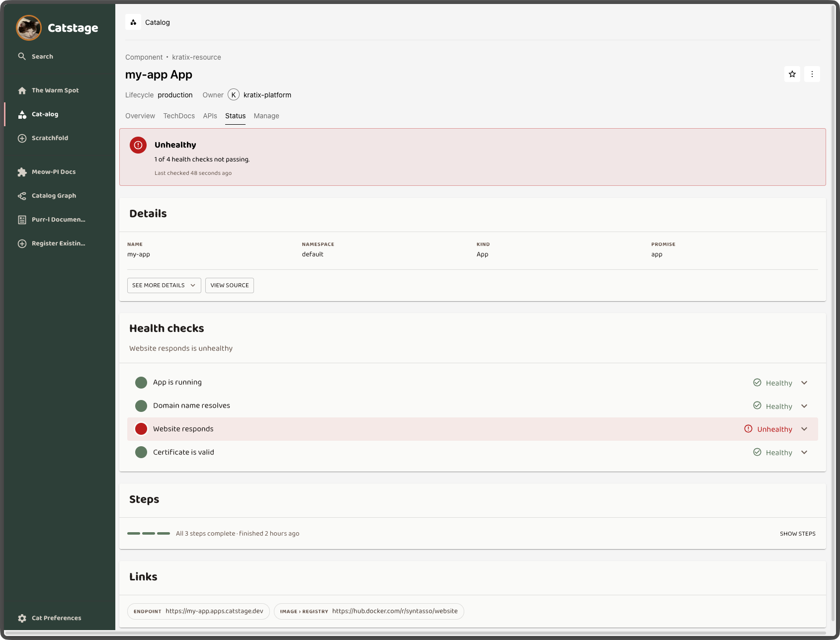Open Catalog Graph in the sidebar

click(x=47, y=196)
